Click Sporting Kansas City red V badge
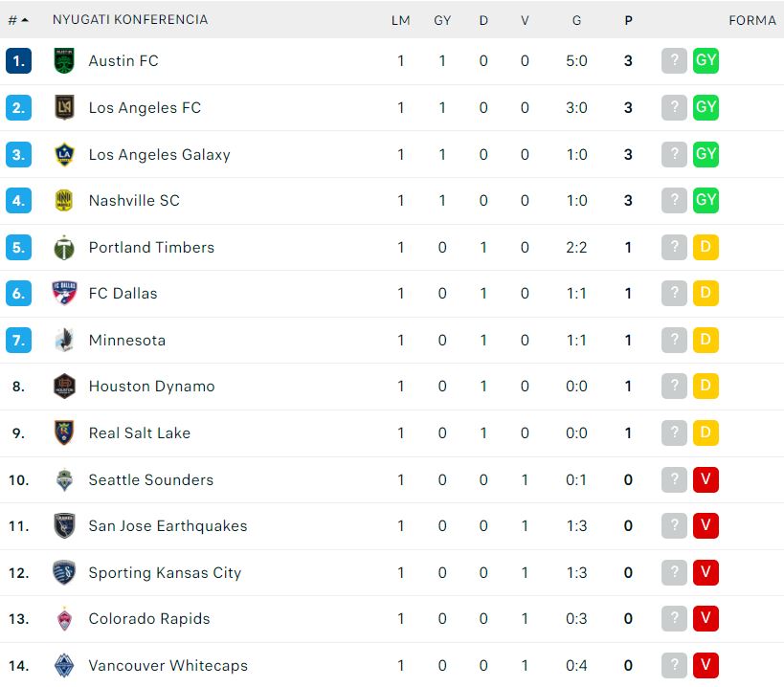 coord(706,572)
